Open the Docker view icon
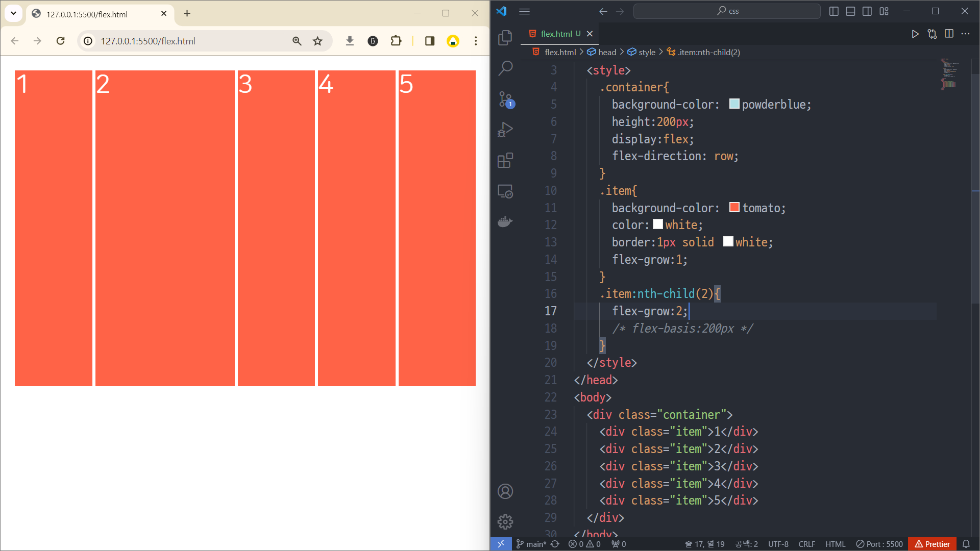The width and height of the screenshot is (980, 551). (505, 222)
